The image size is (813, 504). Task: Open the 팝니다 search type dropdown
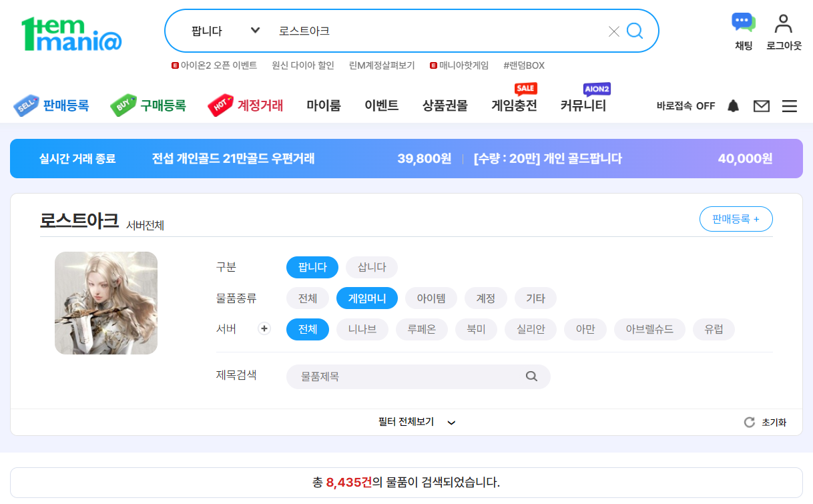point(225,31)
